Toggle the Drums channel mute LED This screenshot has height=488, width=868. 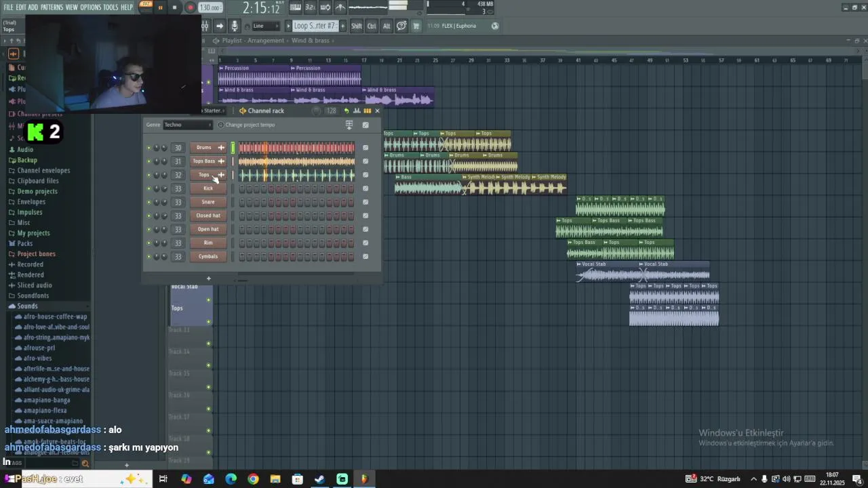(x=149, y=148)
